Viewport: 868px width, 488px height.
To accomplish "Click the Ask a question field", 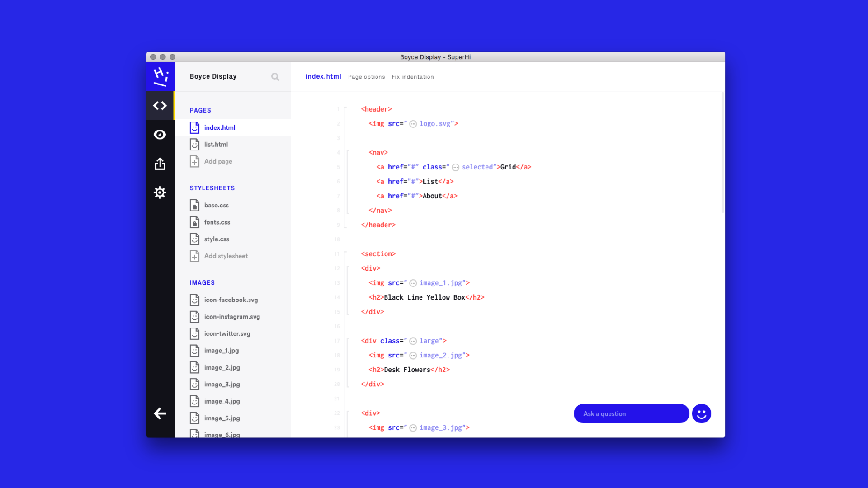I will click(631, 413).
